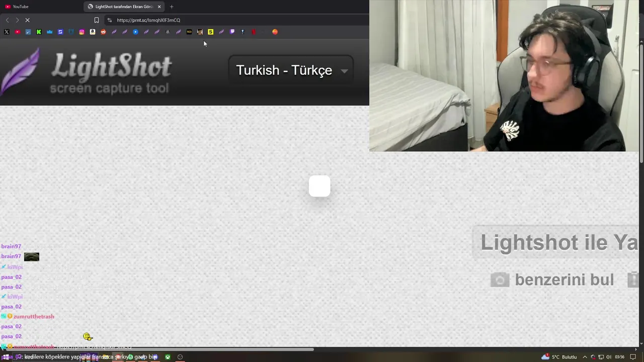Click the camera icon beside benzerini bul
The height and width of the screenshot is (362, 644).
click(500, 280)
